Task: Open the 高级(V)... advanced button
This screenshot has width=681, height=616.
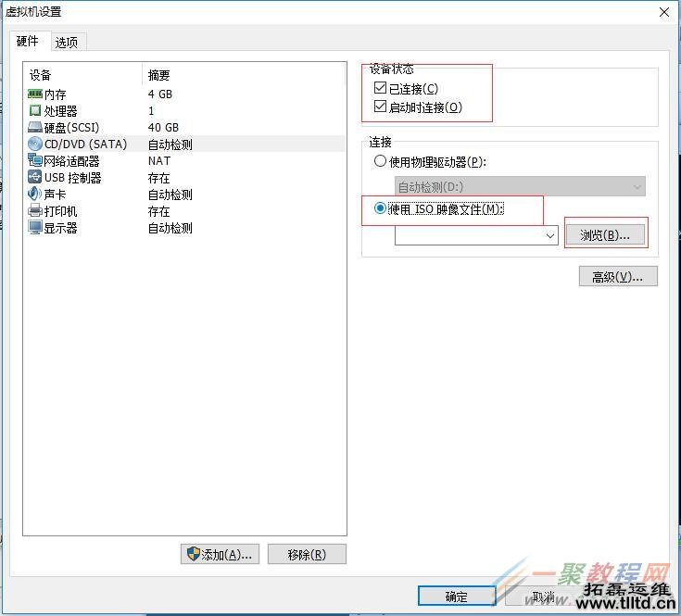Action: 618,277
